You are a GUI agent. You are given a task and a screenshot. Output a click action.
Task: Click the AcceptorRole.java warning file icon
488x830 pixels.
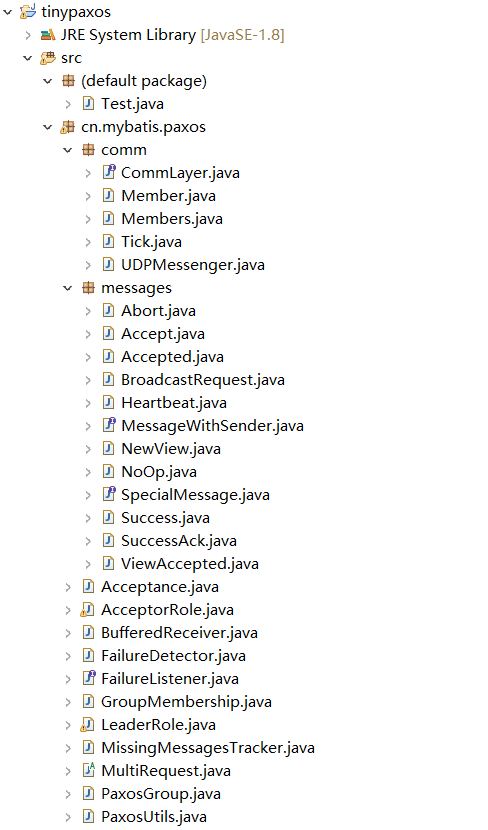[x=88, y=610]
